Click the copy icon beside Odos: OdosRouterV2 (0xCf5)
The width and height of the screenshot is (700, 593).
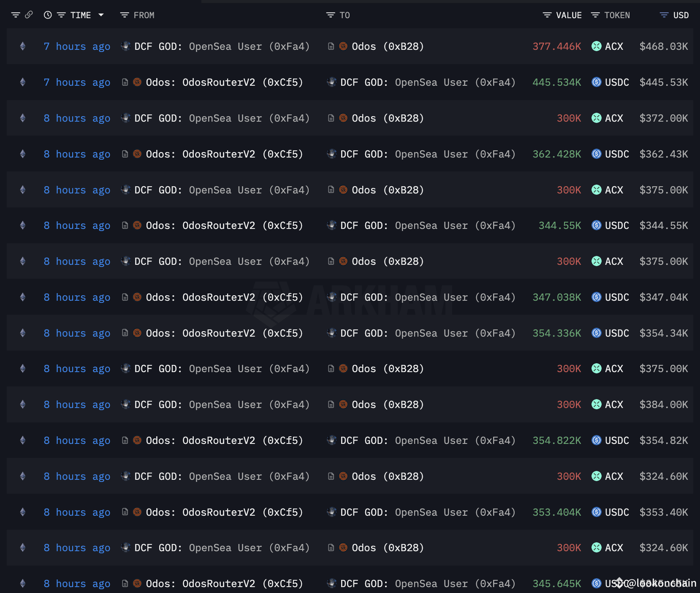click(125, 82)
